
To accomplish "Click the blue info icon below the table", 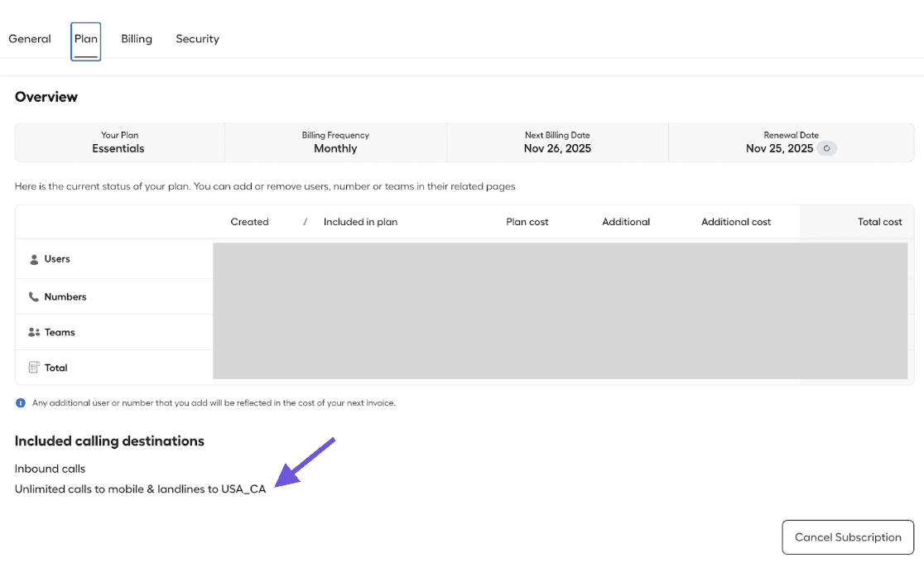I will pos(20,402).
